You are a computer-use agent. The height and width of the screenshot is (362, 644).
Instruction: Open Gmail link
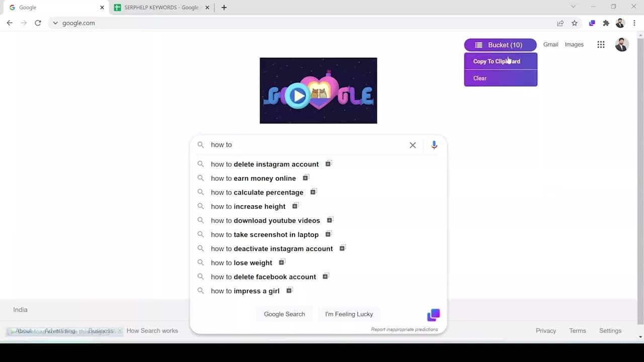pyautogui.click(x=550, y=45)
